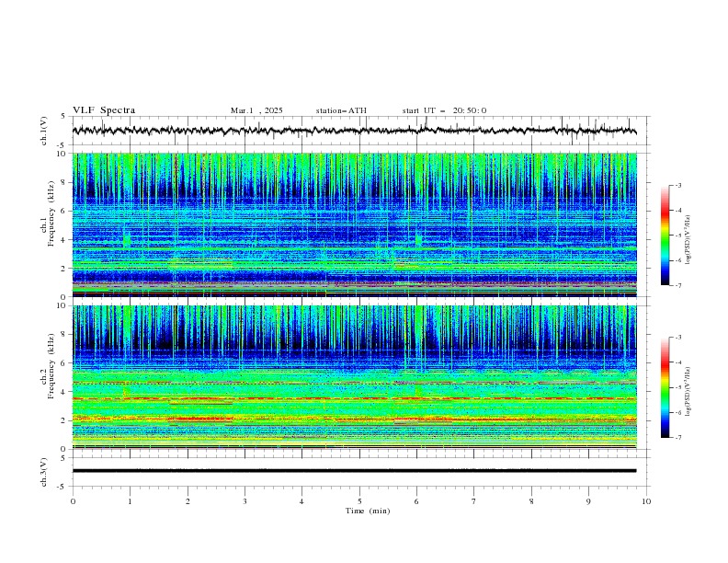Click the "Time (min)" axis title
The width and height of the screenshot is (728, 563).
click(368, 511)
